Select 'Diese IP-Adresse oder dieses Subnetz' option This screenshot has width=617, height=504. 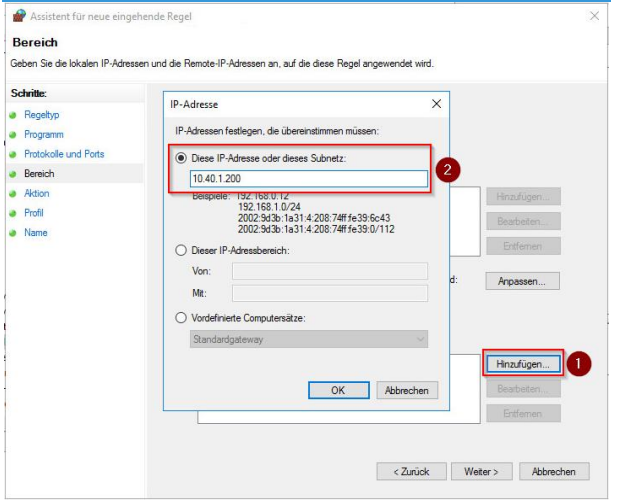(x=181, y=158)
